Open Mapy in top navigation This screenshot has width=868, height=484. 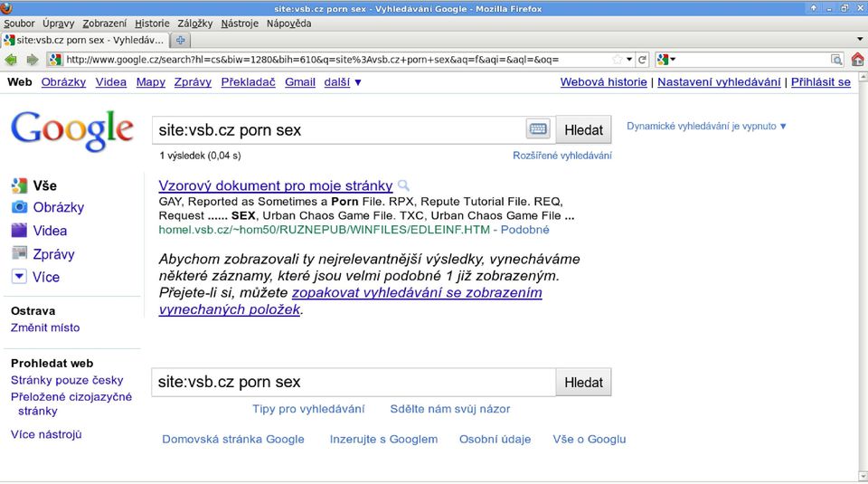pos(151,82)
